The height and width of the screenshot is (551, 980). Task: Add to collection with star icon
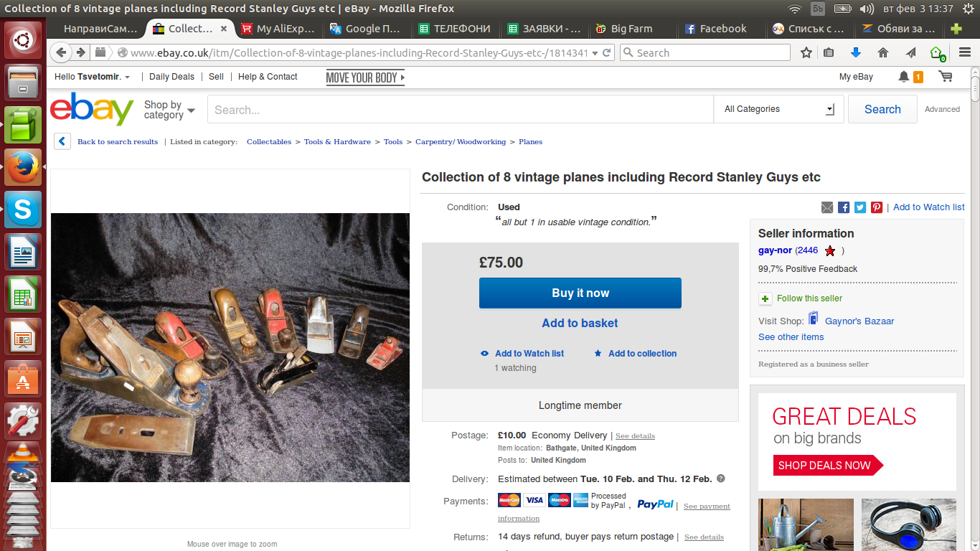[598, 354]
